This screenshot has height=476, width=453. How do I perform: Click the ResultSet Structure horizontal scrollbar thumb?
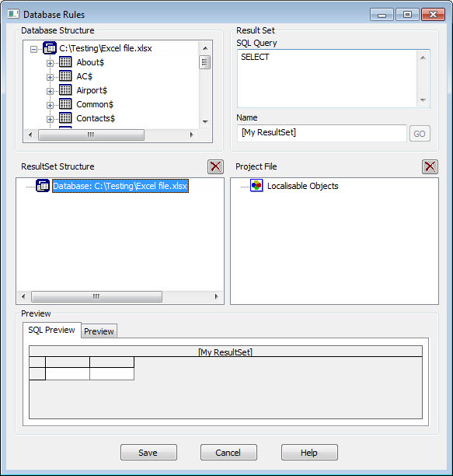coord(96,296)
